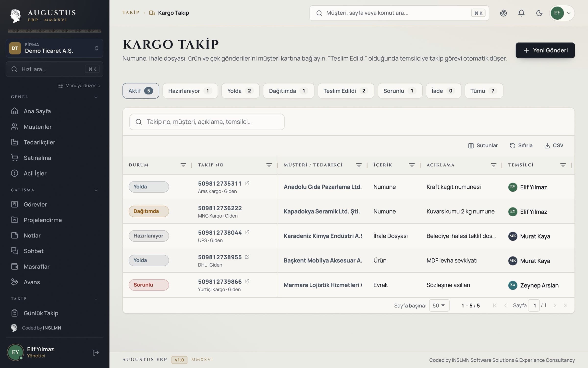Open EY user avatar menu

point(562,13)
